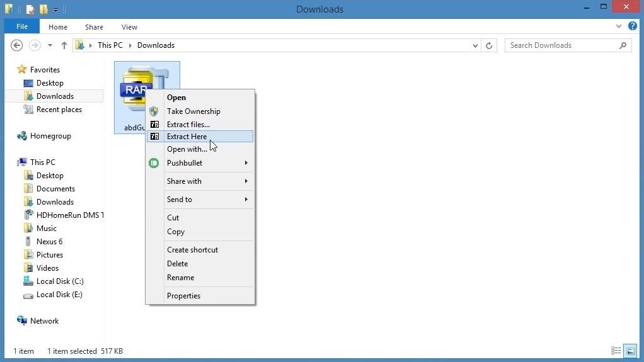The width and height of the screenshot is (644, 362).
Task: Open Local Disk (C:)
Action: coord(60,281)
